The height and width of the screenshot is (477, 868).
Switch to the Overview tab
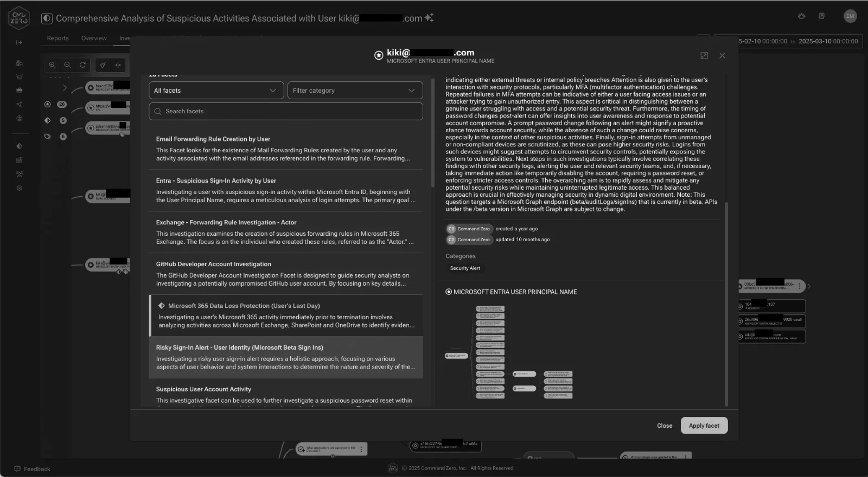pos(94,38)
